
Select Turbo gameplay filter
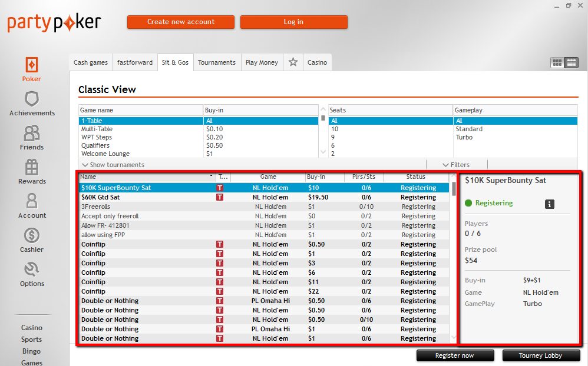pyautogui.click(x=516, y=137)
